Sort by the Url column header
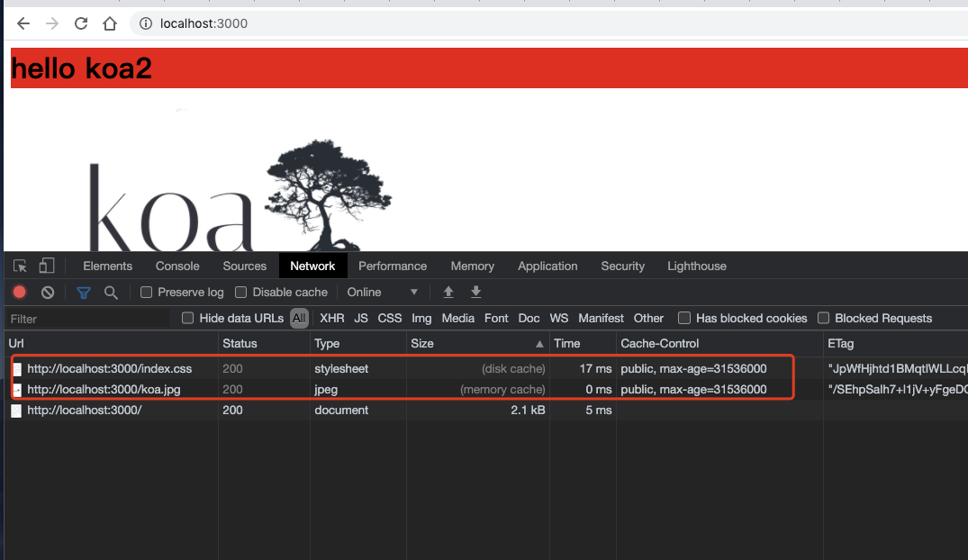The width and height of the screenshot is (968, 560). pyautogui.click(x=111, y=343)
